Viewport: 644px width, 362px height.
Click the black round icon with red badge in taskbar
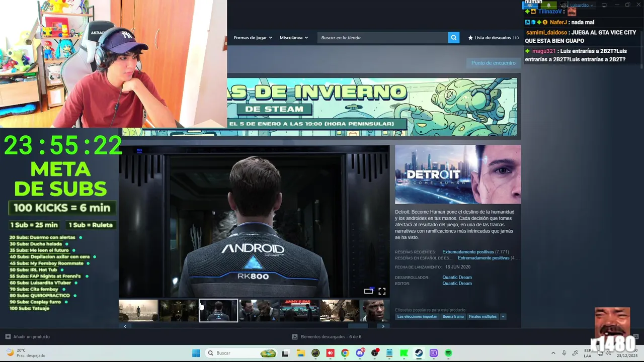(374, 353)
